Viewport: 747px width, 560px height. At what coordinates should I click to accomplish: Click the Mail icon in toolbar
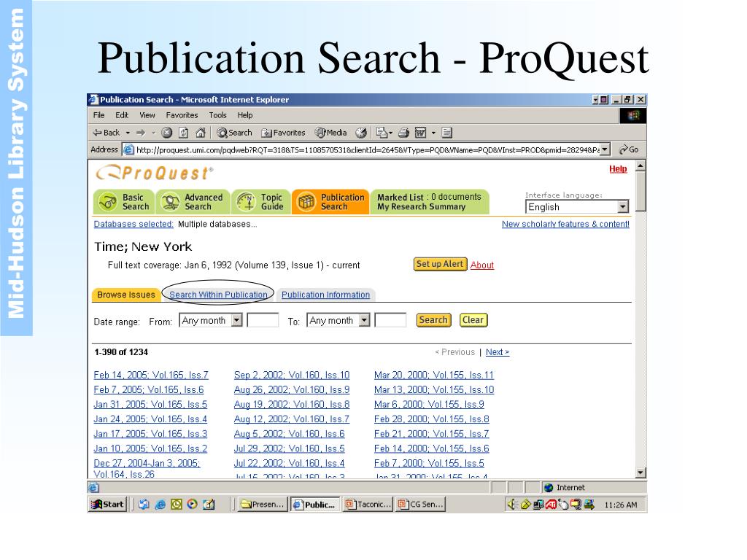point(382,133)
